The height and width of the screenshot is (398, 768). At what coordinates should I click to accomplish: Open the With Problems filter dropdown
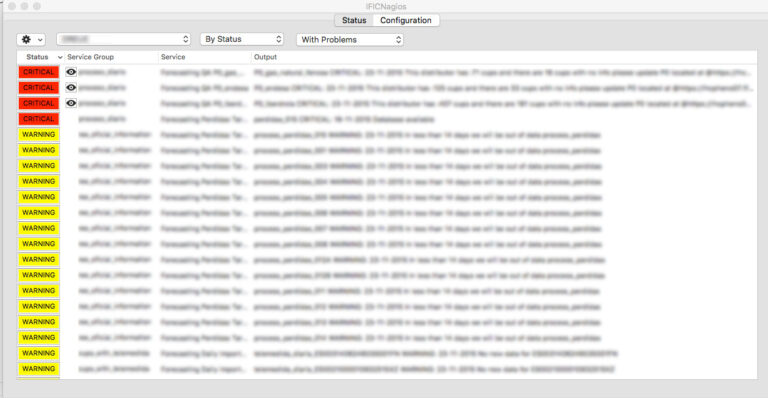click(x=350, y=40)
